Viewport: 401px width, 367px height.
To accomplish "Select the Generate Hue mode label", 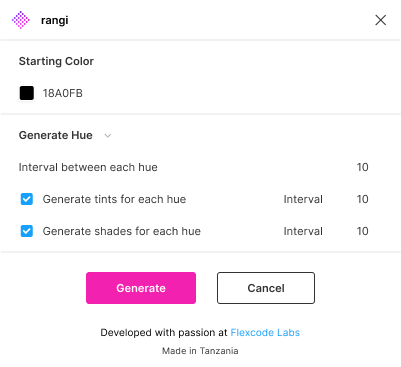I will [56, 135].
